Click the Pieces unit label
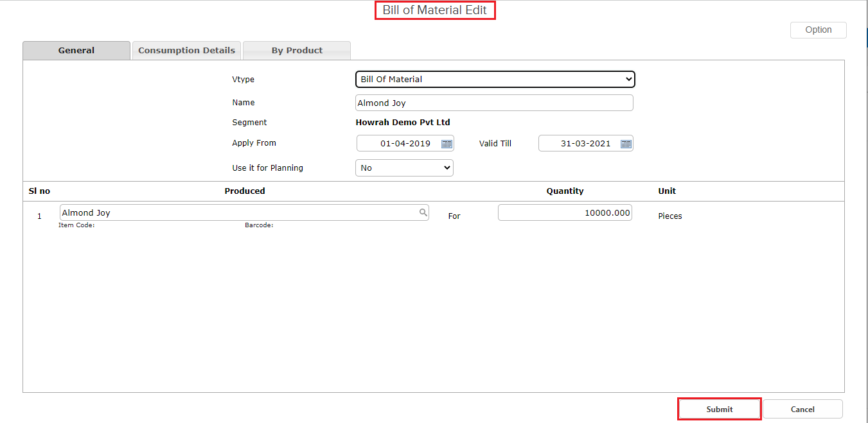The height and width of the screenshot is (423, 868). [669, 216]
